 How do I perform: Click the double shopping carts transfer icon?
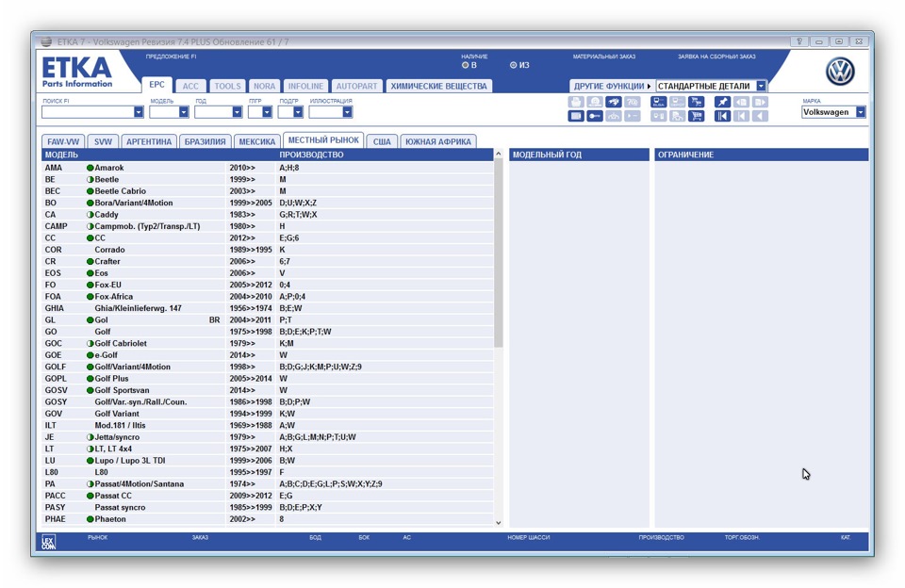pyautogui.click(x=696, y=102)
